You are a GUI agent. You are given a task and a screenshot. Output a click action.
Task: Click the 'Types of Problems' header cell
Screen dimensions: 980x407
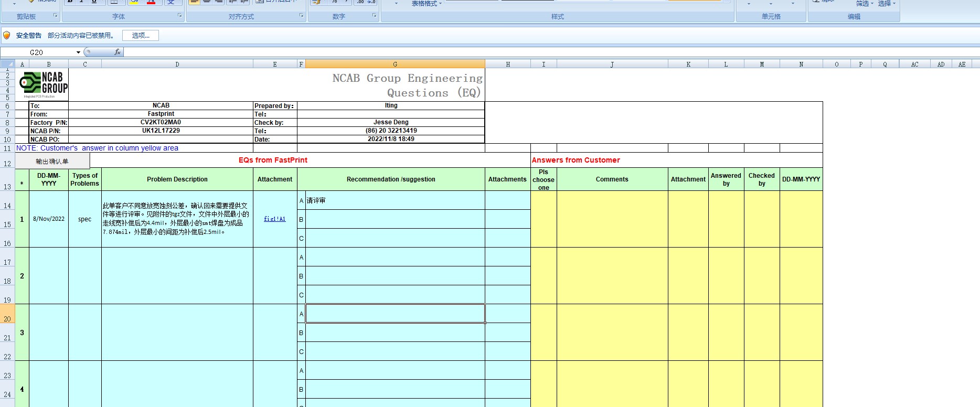(x=84, y=179)
